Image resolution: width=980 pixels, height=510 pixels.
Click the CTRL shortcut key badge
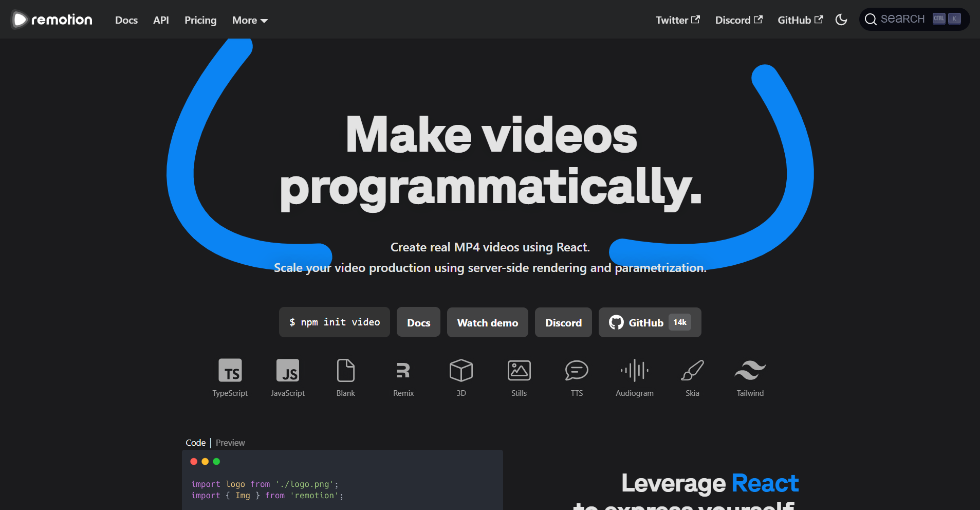point(939,19)
